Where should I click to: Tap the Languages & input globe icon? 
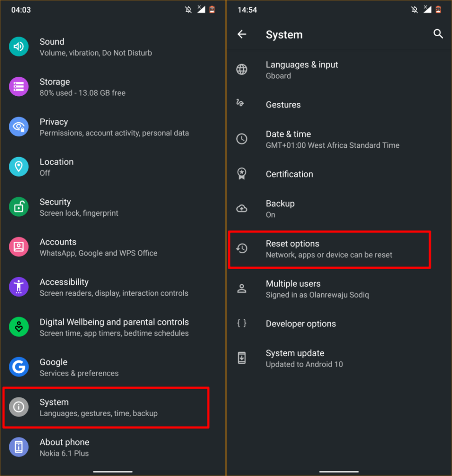click(x=242, y=70)
